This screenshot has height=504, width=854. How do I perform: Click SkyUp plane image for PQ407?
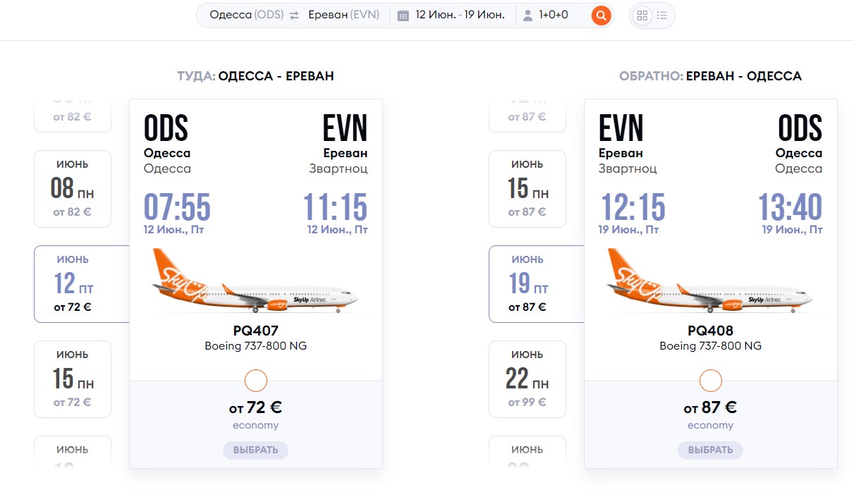(x=255, y=282)
